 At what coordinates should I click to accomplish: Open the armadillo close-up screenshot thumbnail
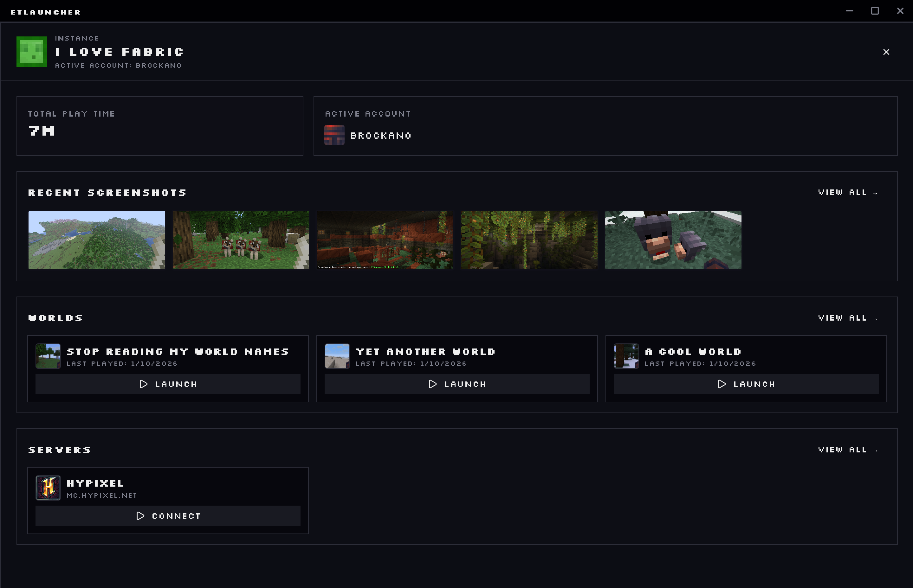point(673,240)
